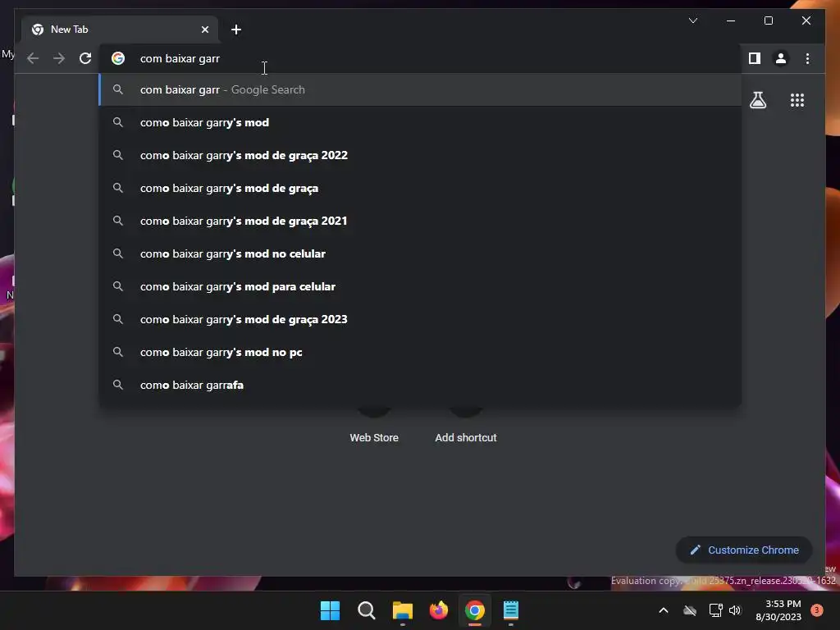840x630 pixels.
Task: Click the back navigation arrow
Action: click(33, 58)
